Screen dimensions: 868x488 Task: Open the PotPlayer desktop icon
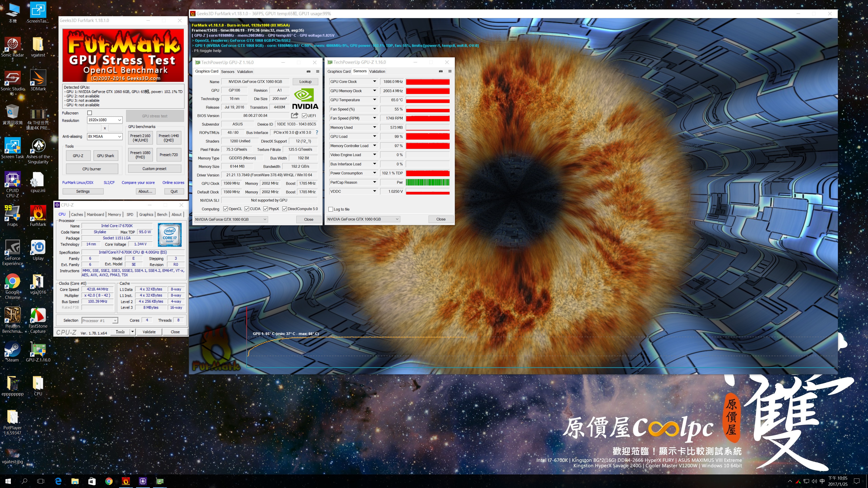point(12,422)
